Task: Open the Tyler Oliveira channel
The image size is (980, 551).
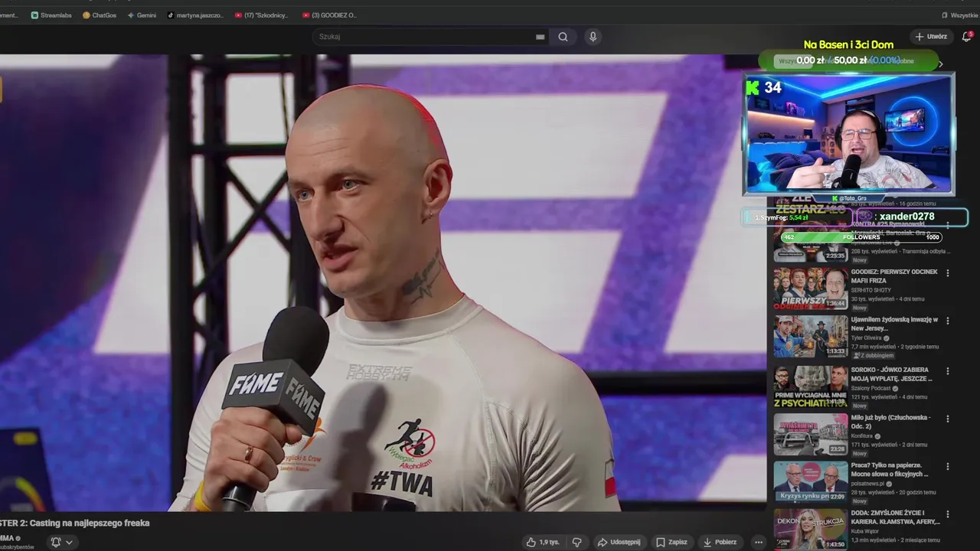Action: pos(867,337)
